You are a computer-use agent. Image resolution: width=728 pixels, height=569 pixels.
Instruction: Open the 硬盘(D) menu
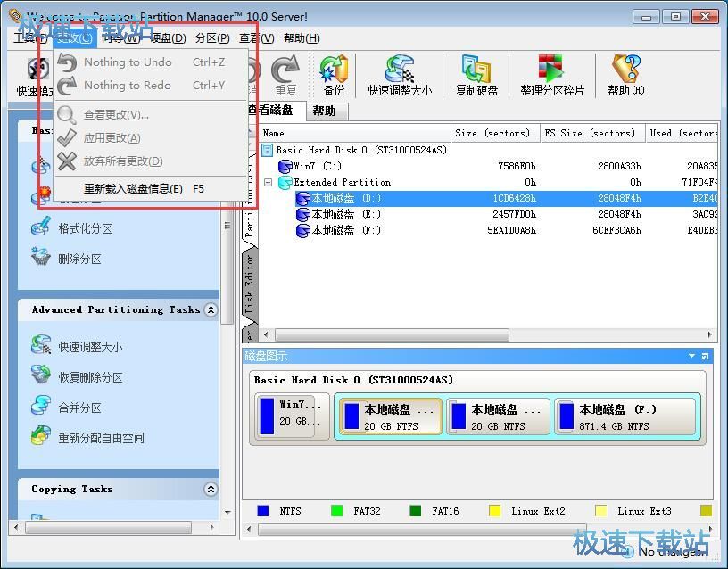point(168,38)
